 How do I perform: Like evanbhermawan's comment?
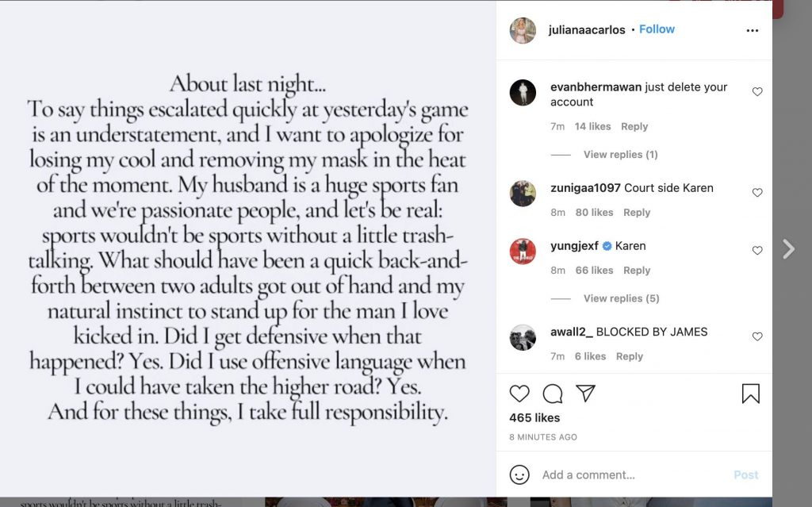[757, 92]
